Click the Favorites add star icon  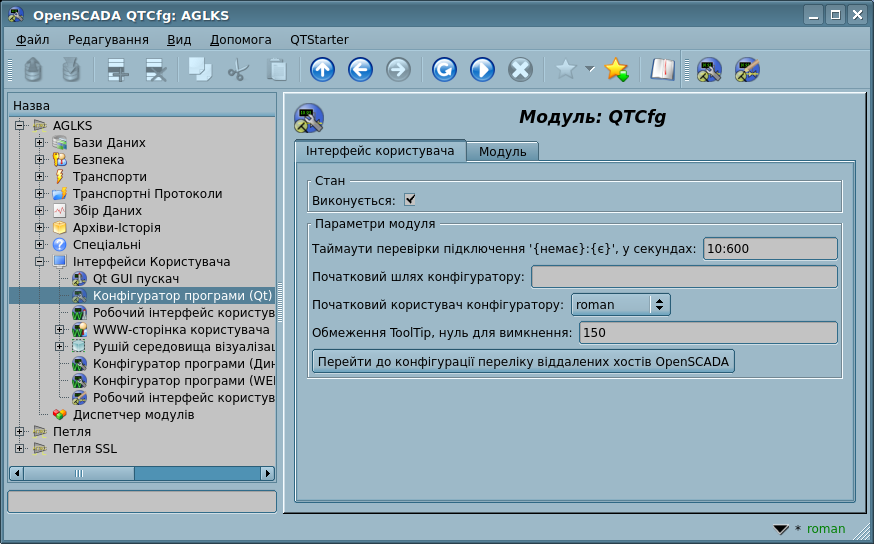617,69
